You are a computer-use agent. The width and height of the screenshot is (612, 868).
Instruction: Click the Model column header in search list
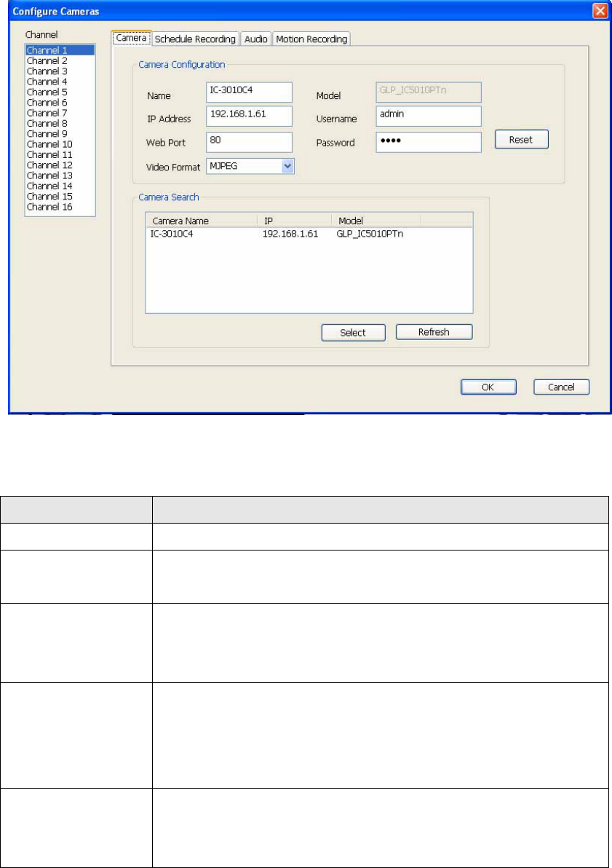pyautogui.click(x=376, y=221)
